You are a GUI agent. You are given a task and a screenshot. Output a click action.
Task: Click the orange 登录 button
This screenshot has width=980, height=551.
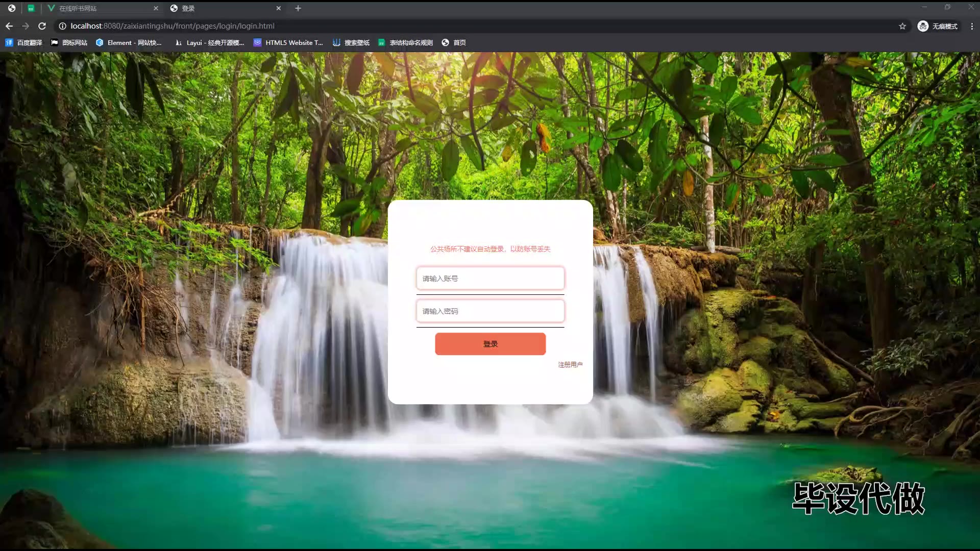[490, 344]
